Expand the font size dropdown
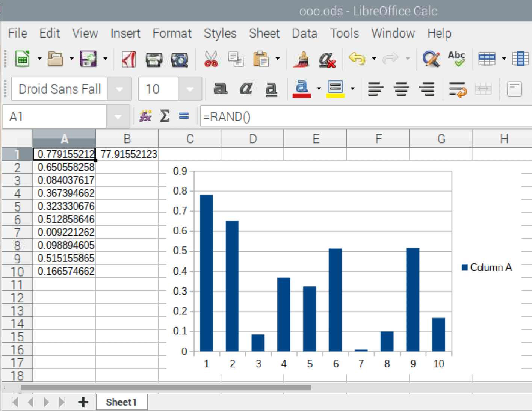Image resolution: width=532 pixels, height=411 pixels. tap(190, 89)
